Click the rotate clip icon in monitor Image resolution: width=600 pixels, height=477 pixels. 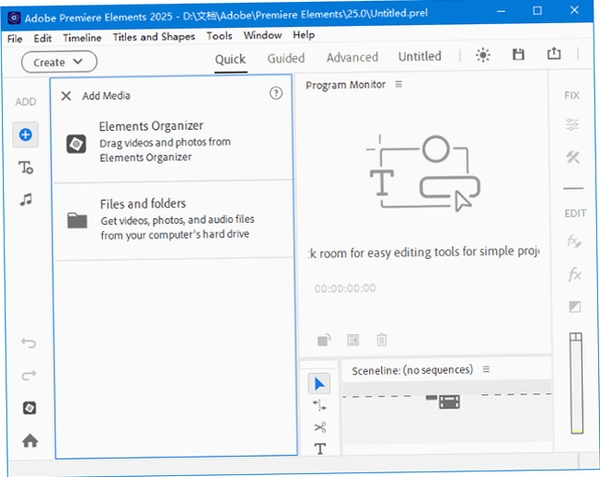(x=324, y=340)
